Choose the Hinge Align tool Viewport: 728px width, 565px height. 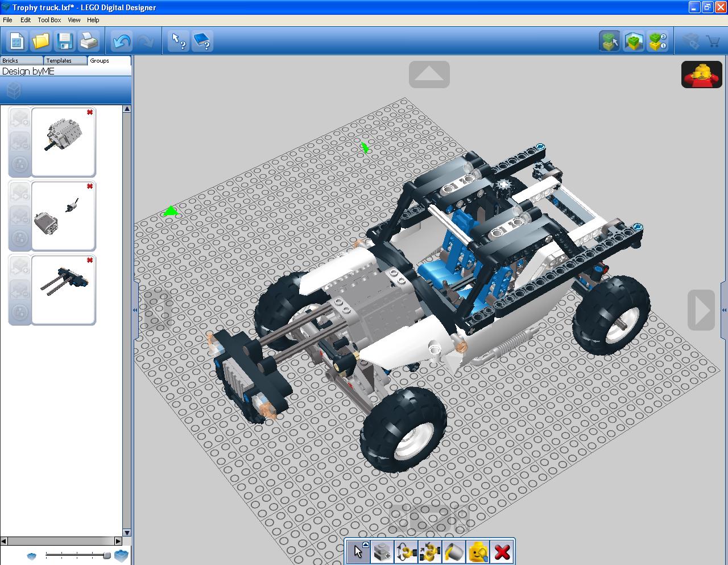(430, 551)
